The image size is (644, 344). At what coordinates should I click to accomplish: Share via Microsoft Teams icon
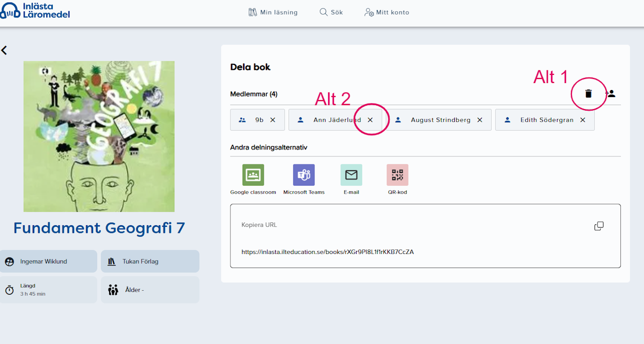[304, 175]
